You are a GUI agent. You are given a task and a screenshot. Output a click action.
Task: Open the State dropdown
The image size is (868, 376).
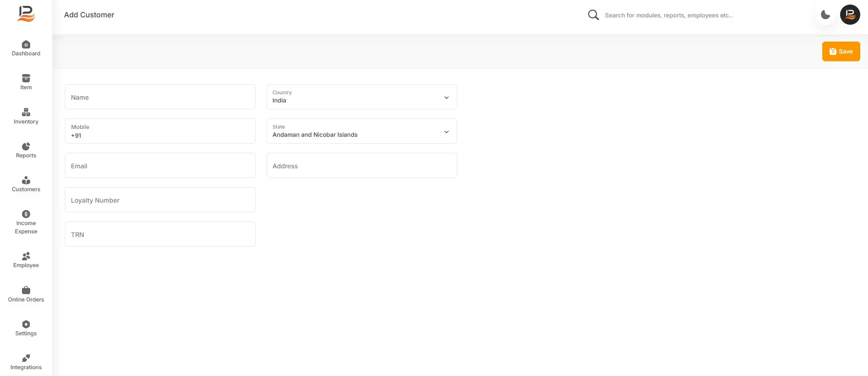coord(362,131)
